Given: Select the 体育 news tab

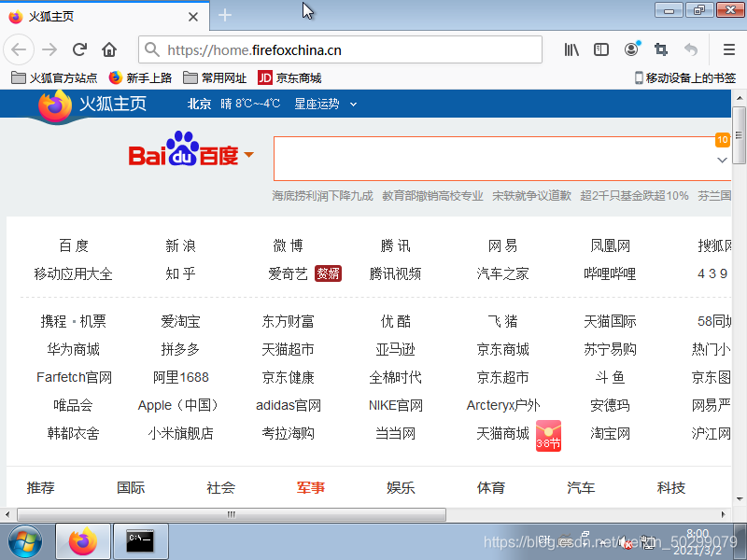Looking at the screenshot, I should pos(491,487).
